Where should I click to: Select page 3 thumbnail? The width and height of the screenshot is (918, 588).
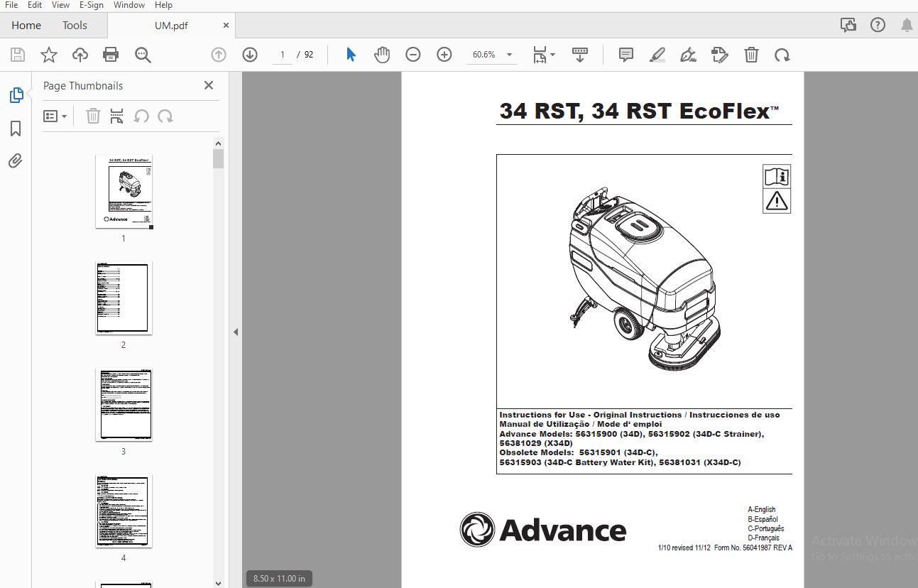(x=124, y=405)
